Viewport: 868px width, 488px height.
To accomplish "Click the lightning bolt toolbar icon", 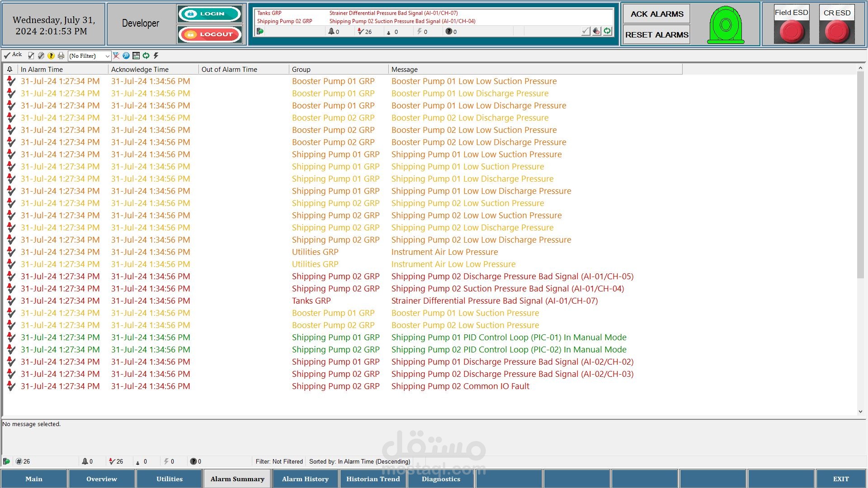I will pyautogui.click(x=156, y=56).
